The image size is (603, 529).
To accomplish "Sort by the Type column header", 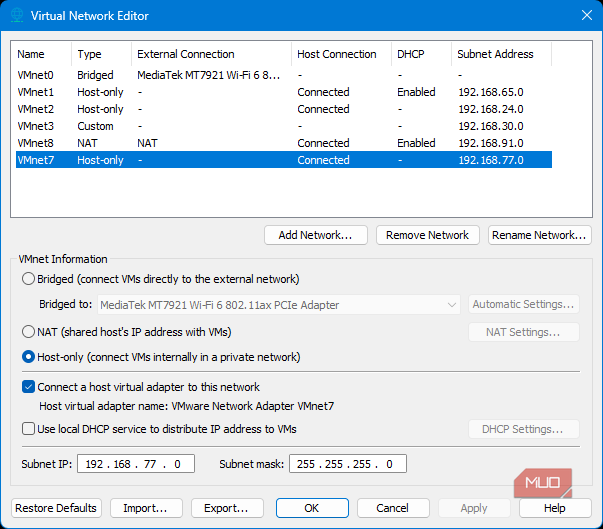I will (x=102, y=54).
